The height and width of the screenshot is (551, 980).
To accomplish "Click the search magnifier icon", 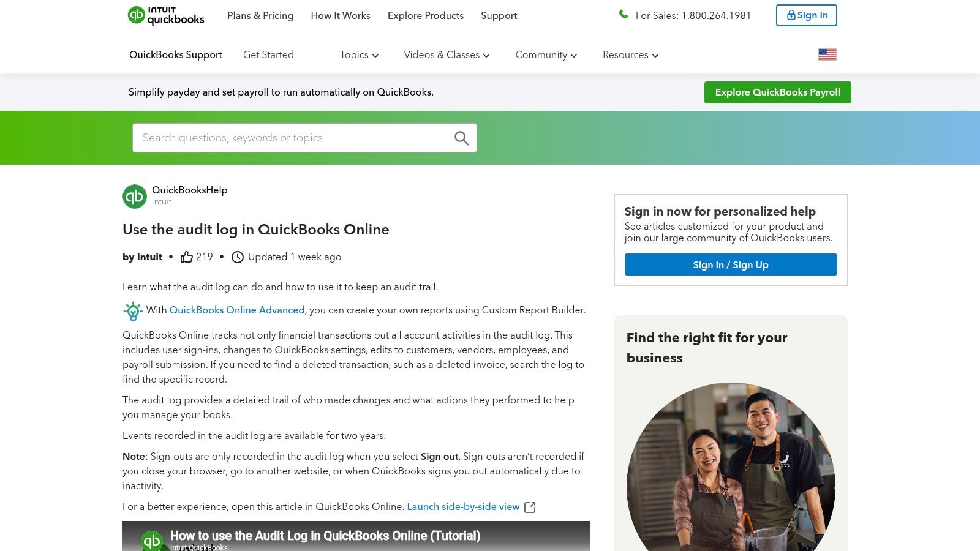I will click(x=461, y=138).
